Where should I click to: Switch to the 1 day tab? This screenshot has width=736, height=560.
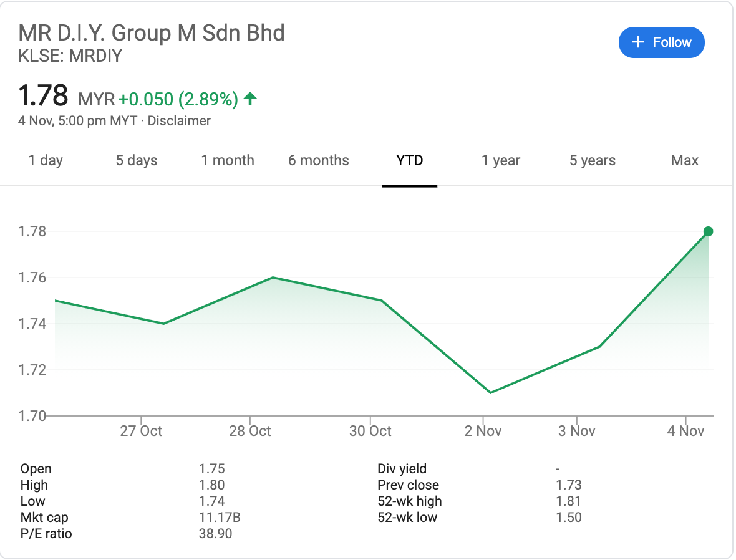click(46, 160)
